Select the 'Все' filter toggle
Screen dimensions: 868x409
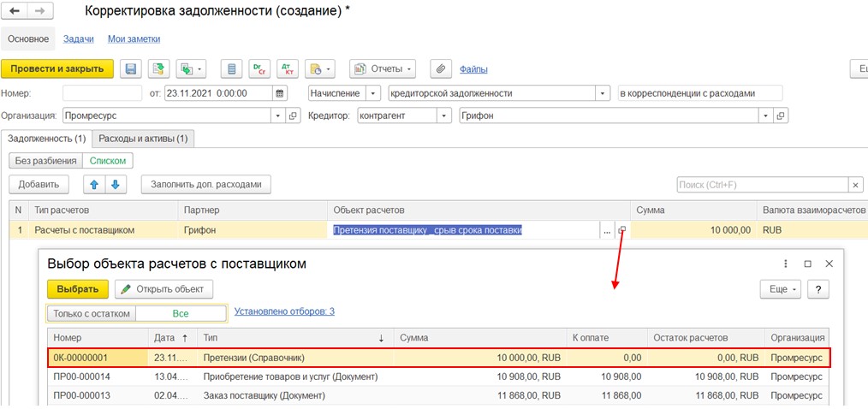(180, 313)
